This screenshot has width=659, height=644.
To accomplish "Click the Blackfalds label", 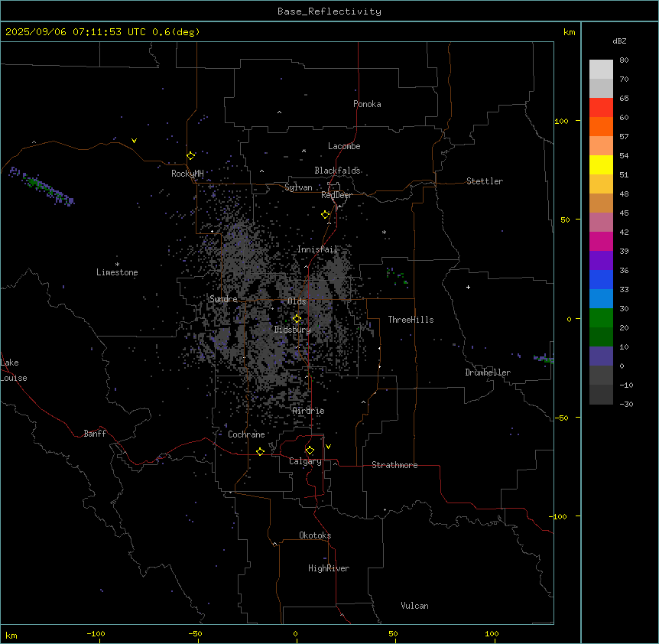I will click(x=337, y=171).
